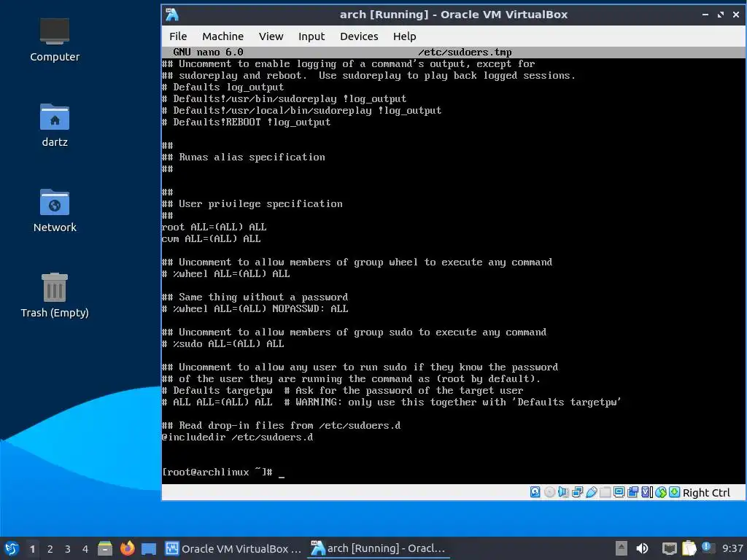Click the shared folders status icon
Screen dimensions: 747x560
[605, 492]
